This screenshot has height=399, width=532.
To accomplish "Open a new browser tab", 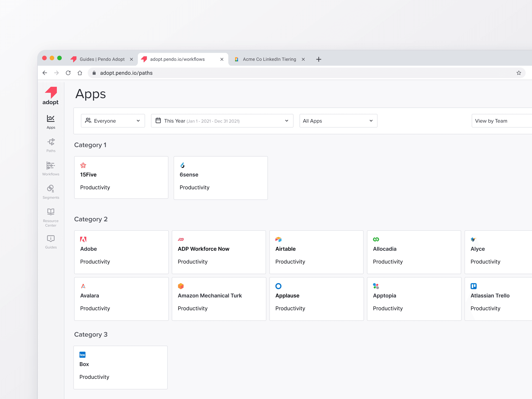I will [319, 59].
